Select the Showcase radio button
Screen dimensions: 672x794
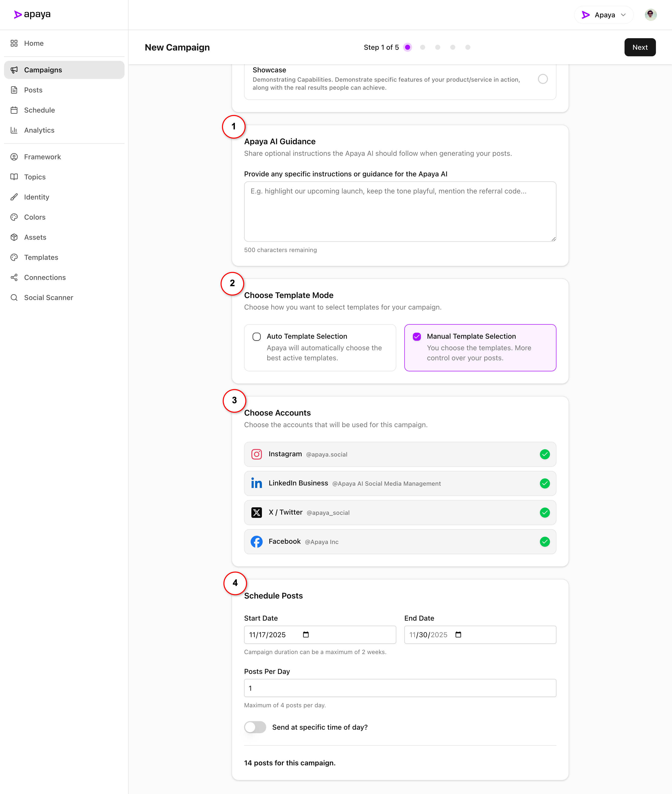pyautogui.click(x=542, y=79)
